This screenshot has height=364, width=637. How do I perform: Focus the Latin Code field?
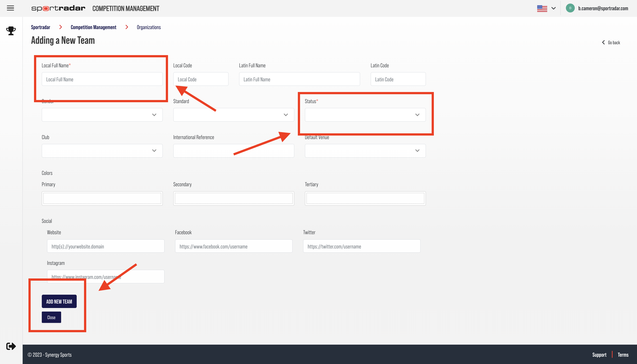[x=398, y=79]
